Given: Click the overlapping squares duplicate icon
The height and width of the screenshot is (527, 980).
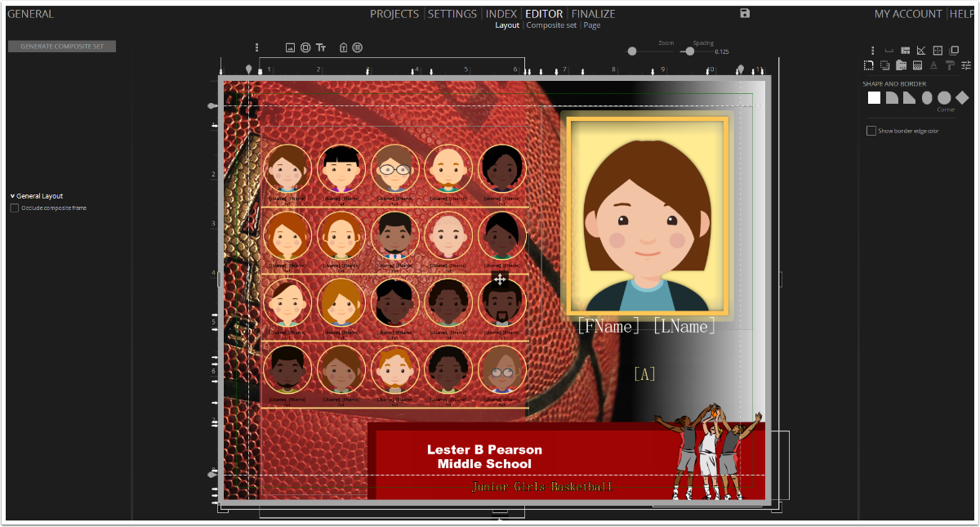Looking at the screenshot, I should (954, 51).
